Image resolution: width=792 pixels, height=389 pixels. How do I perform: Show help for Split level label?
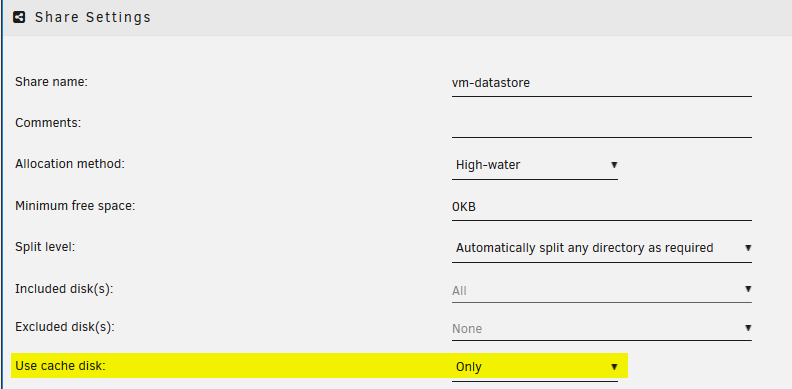45,248
